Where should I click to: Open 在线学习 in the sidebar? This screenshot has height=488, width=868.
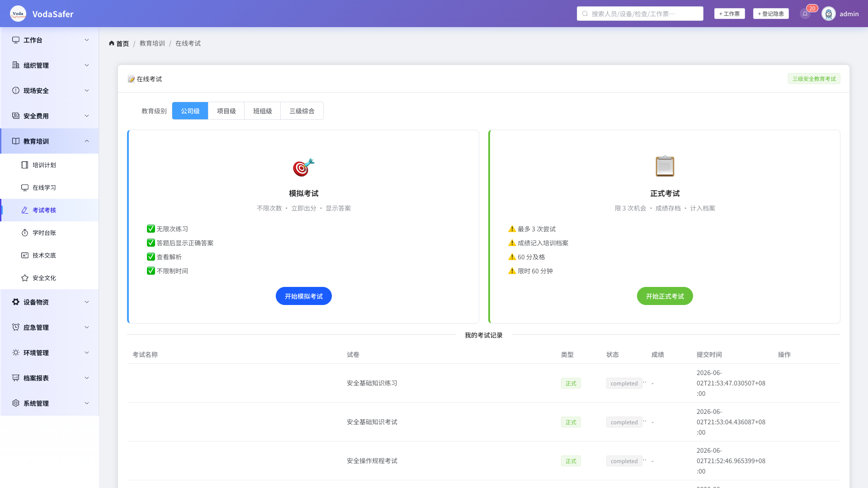coord(50,188)
